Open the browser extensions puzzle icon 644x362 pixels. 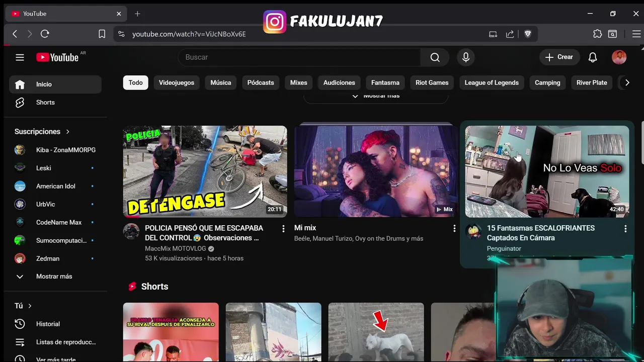(597, 34)
